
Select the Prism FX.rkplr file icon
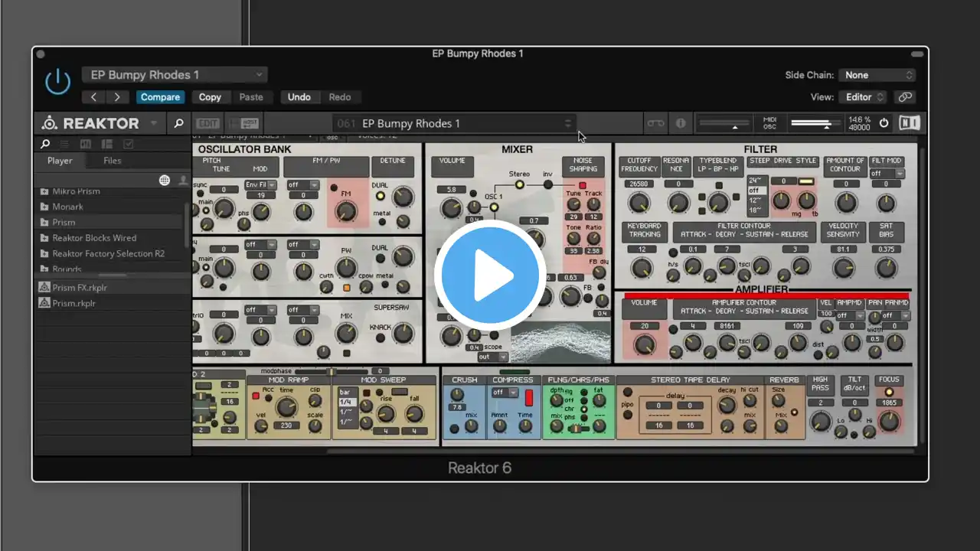[x=44, y=288]
